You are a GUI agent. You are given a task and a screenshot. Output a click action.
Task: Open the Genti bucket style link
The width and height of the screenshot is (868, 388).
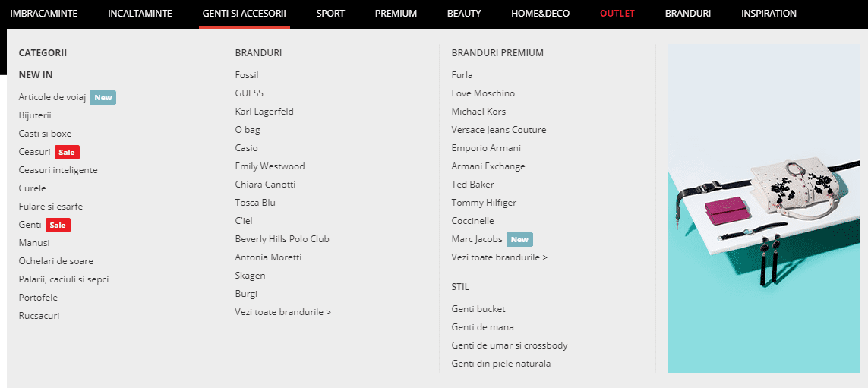478,309
